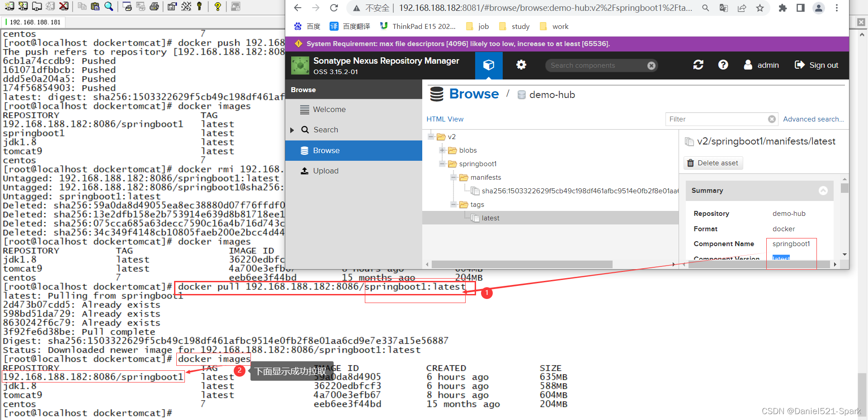Click the Share page icon in address bar
Viewport: 868px width, 420px height.
coord(742,8)
